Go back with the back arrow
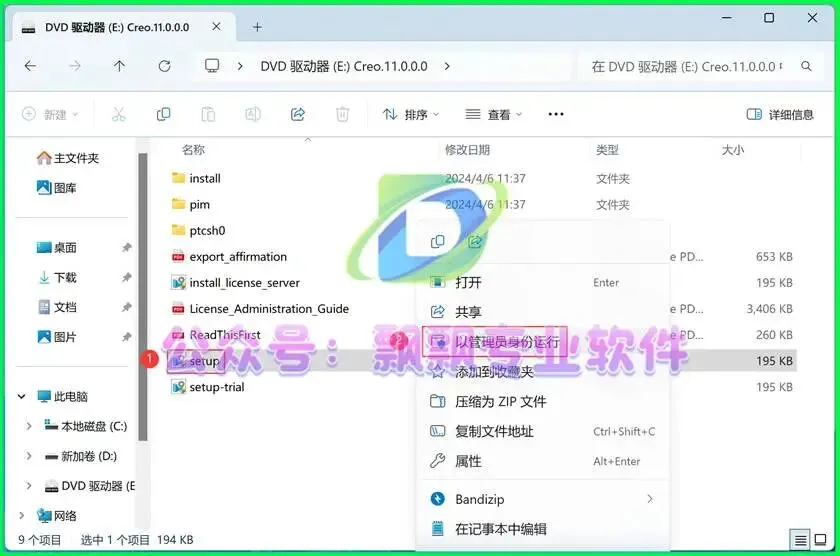Screen dimensions: 840x556 [x=31, y=66]
